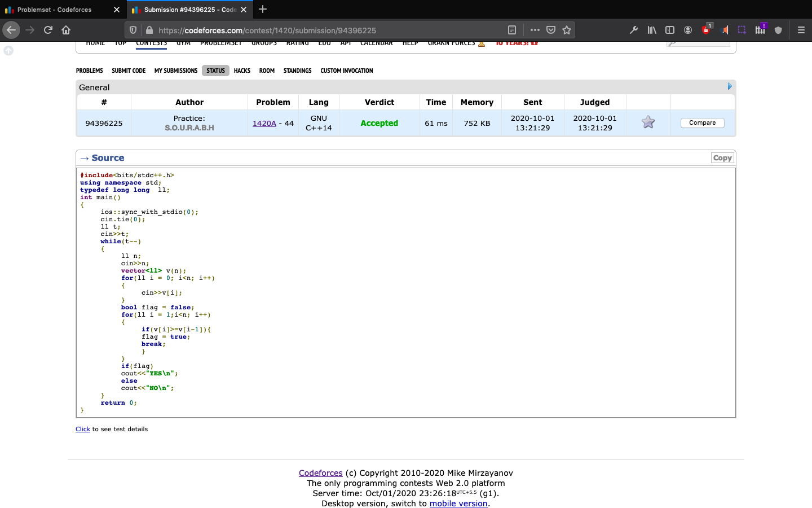Open problem 1420A link
The image size is (812, 508).
pos(264,123)
